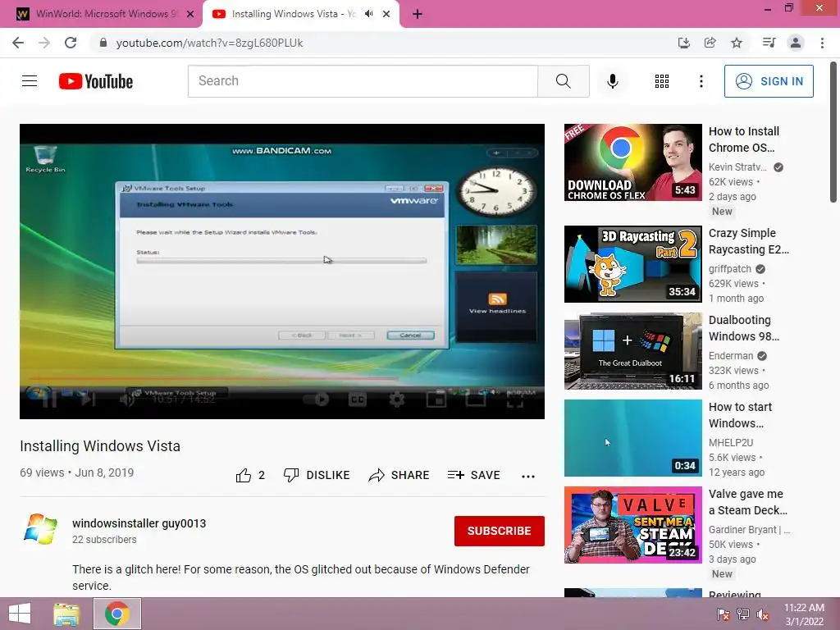Viewport: 840px width, 630px height.
Task: Open the 0:34 How to start Windows thumbnail
Action: (x=632, y=438)
